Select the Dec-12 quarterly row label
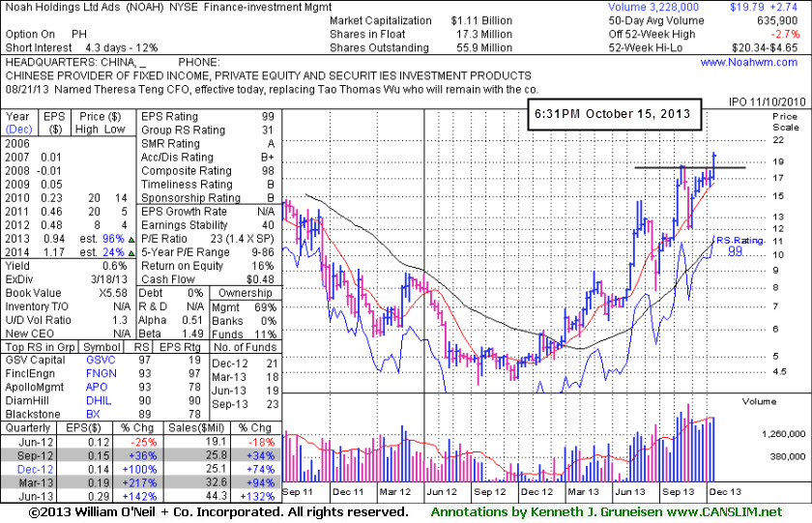Image resolution: width=812 pixels, height=523 pixels. [35, 469]
